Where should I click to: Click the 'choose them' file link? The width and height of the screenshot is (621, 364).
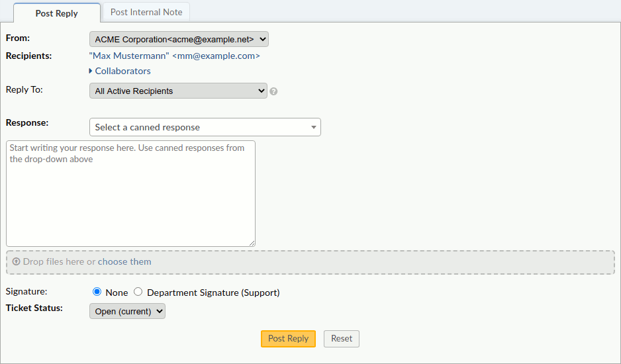(124, 261)
